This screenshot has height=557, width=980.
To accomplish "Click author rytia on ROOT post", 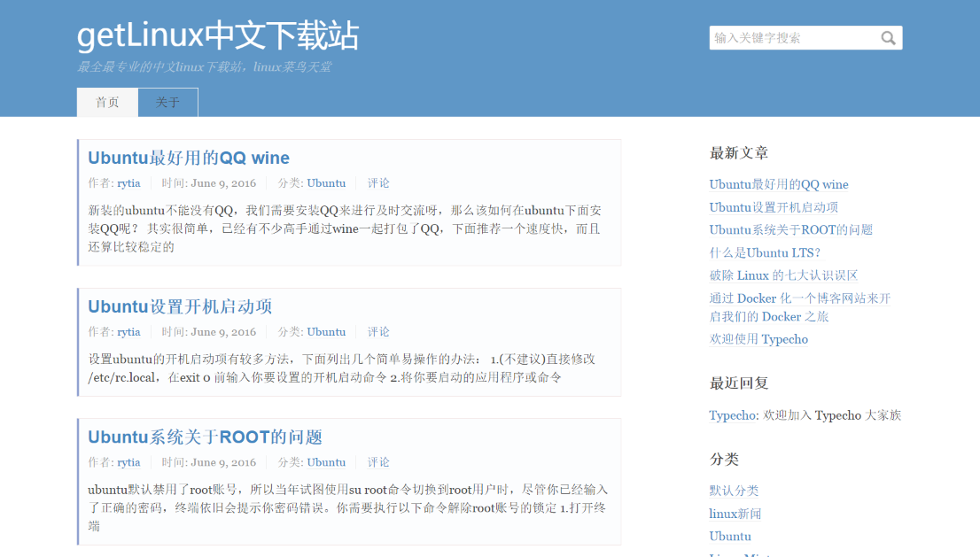I will (x=128, y=462).
